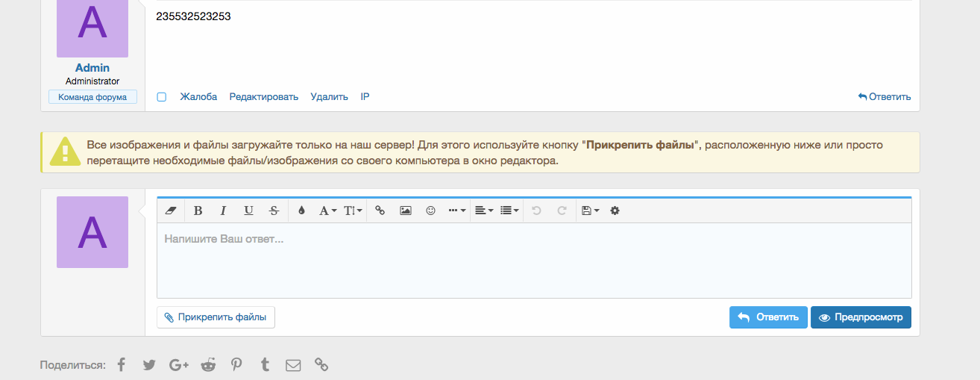Click the insert image icon

405,211
